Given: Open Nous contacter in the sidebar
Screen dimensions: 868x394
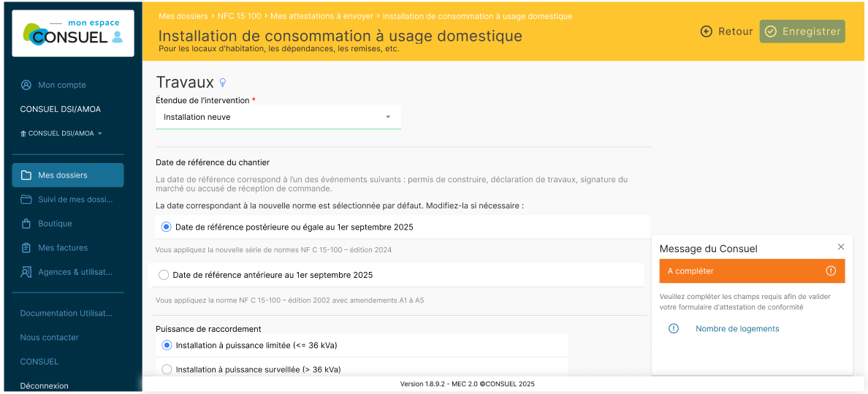Looking at the screenshot, I should [x=49, y=338].
